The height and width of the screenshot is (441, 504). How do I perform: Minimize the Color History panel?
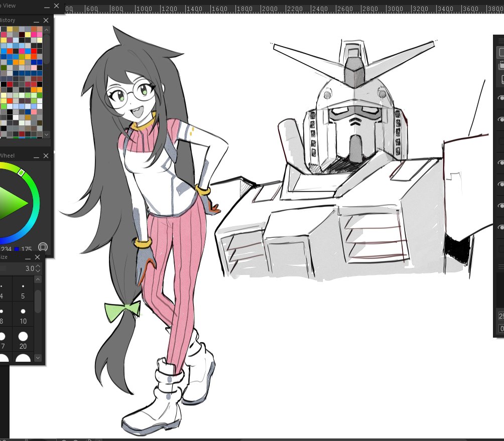click(x=36, y=21)
